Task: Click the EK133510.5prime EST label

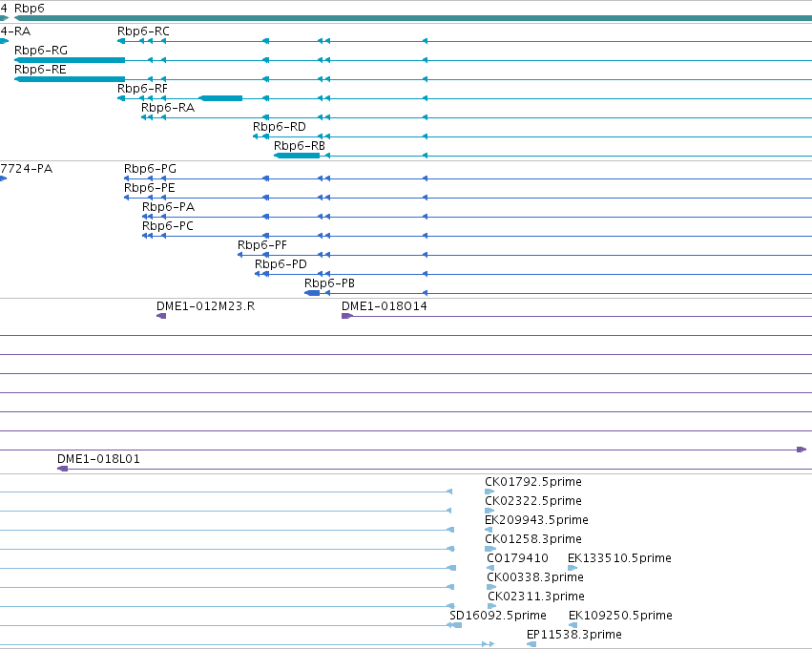Action: coord(619,559)
